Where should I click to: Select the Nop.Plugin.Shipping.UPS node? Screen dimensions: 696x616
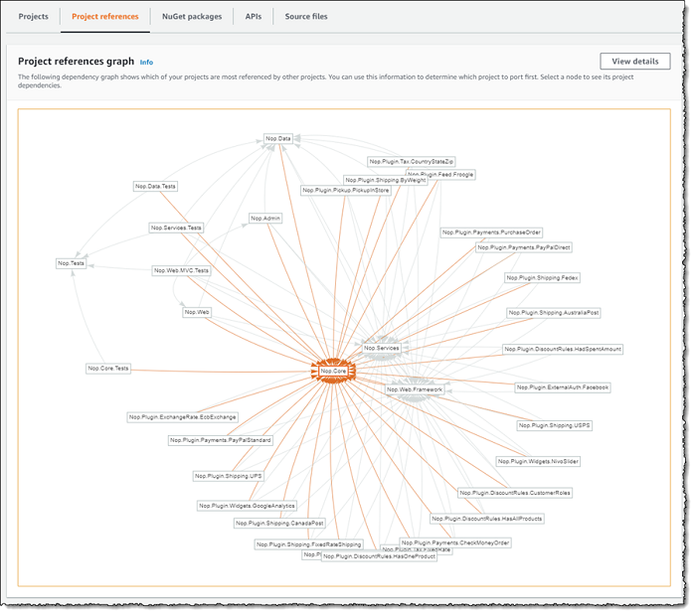(229, 476)
